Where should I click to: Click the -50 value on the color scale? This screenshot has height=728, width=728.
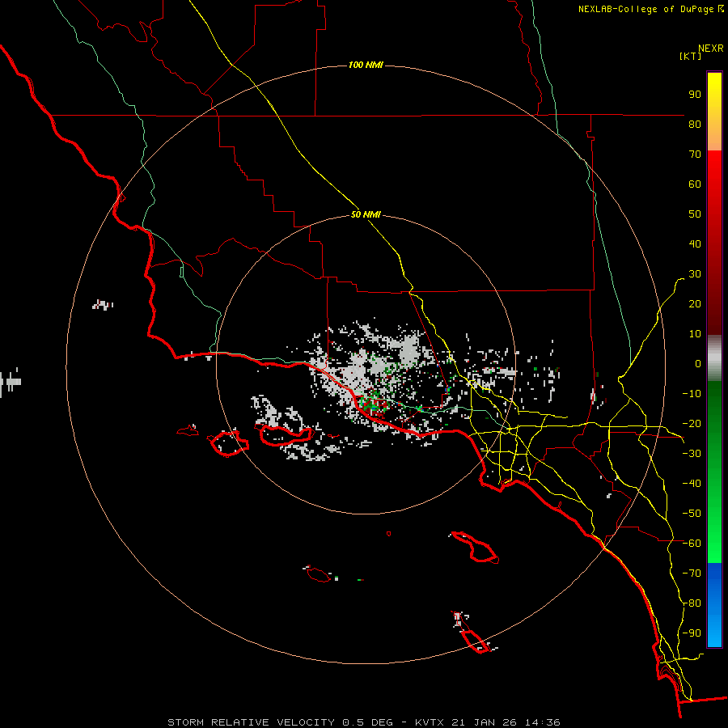(692, 514)
